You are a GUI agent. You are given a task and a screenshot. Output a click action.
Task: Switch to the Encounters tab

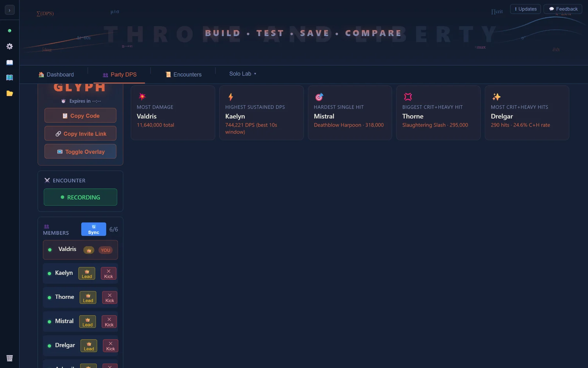pyautogui.click(x=183, y=74)
